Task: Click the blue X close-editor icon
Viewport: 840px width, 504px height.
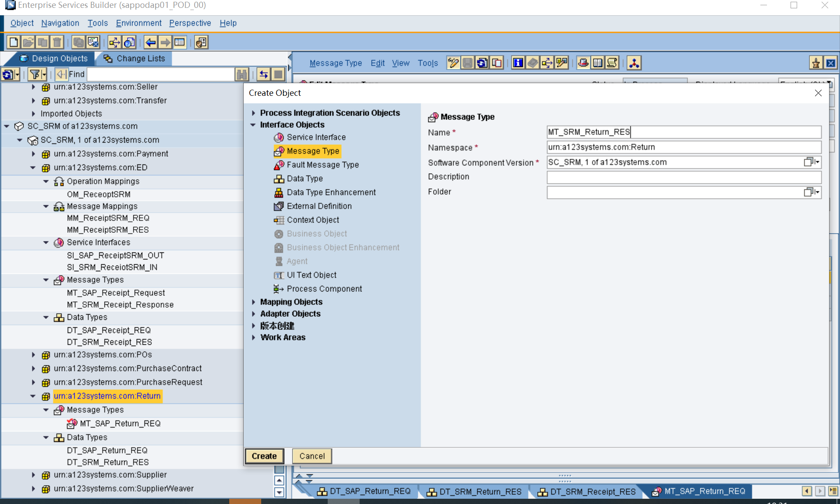Action: (x=830, y=63)
